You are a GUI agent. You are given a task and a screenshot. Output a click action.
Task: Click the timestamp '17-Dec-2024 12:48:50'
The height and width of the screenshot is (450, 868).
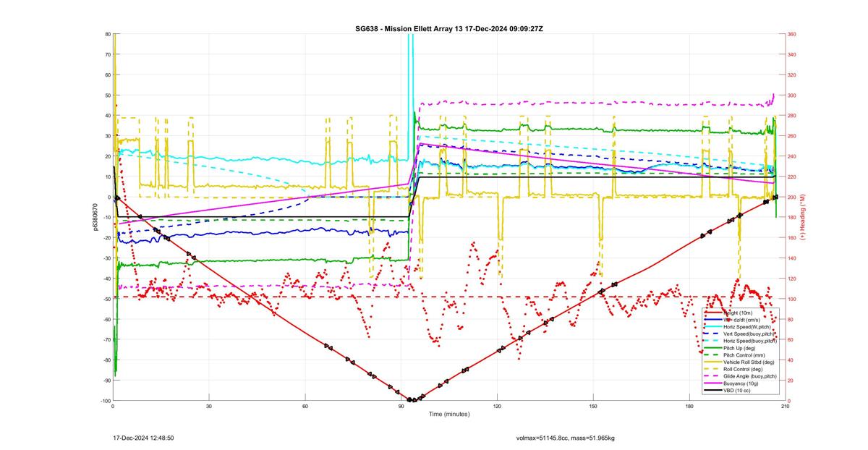coord(142,438)
